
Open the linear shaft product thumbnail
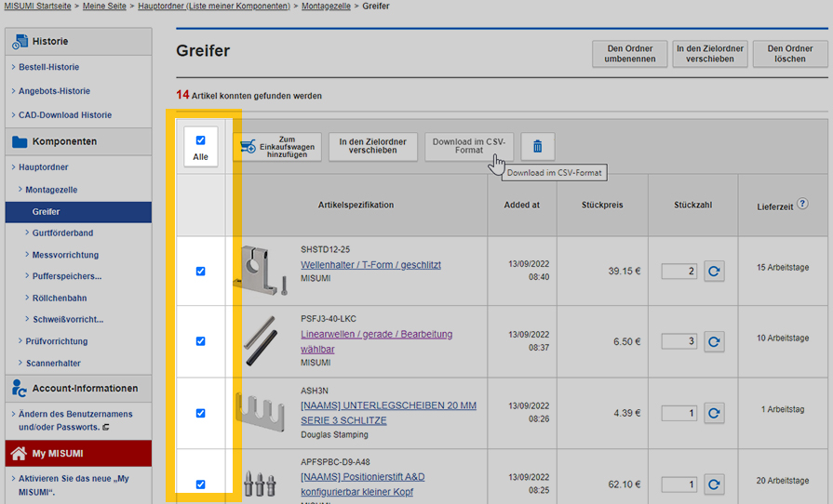coord(260,341)
